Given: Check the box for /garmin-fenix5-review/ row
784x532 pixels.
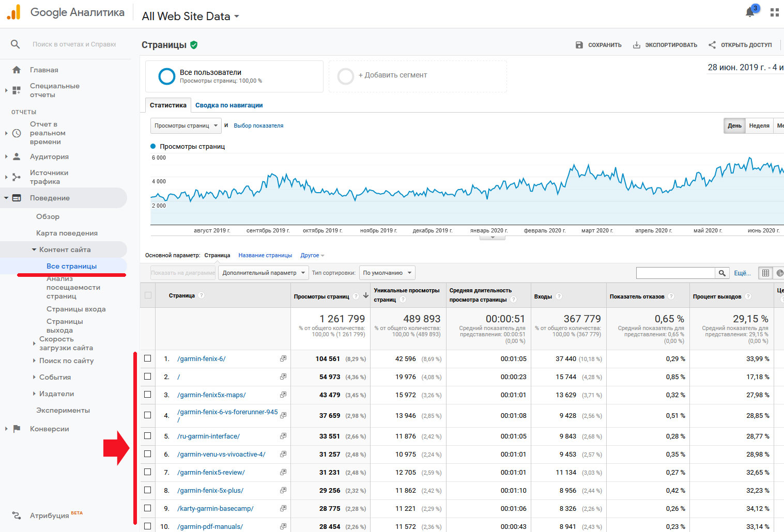Looking at the screenshot, I should click(148, 472).
